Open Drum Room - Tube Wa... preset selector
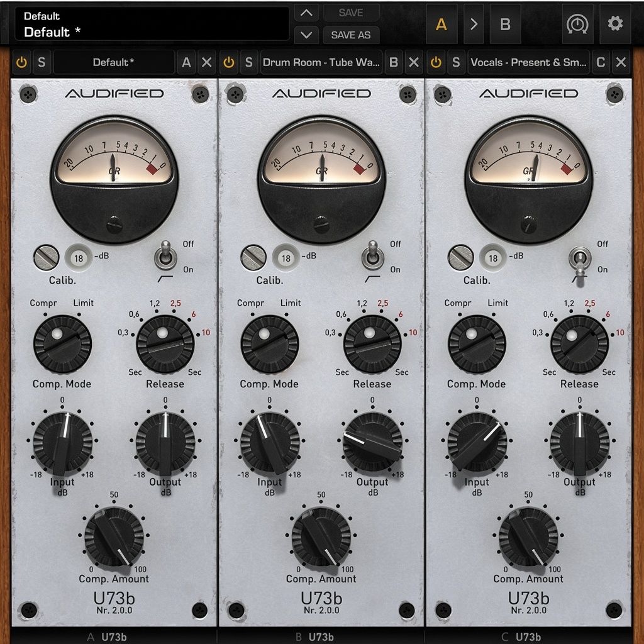The image size is (644, 644). pyautogui.click(x=321, y=62)
